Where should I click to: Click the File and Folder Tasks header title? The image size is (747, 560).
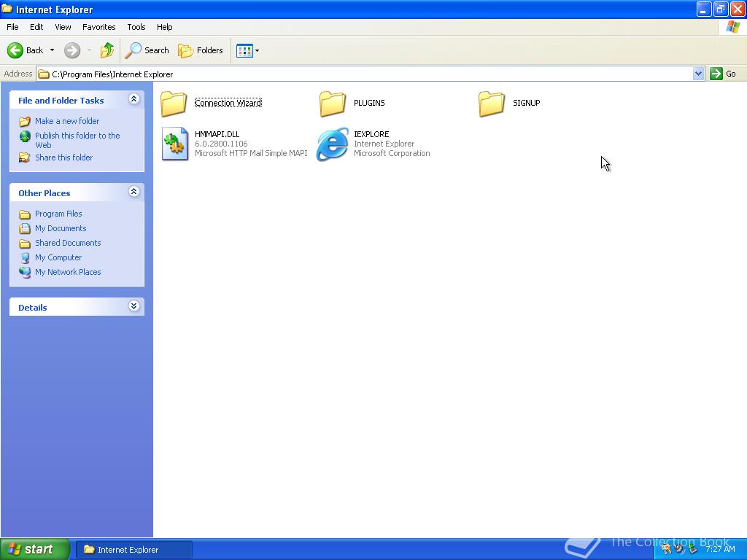(61, 101)
